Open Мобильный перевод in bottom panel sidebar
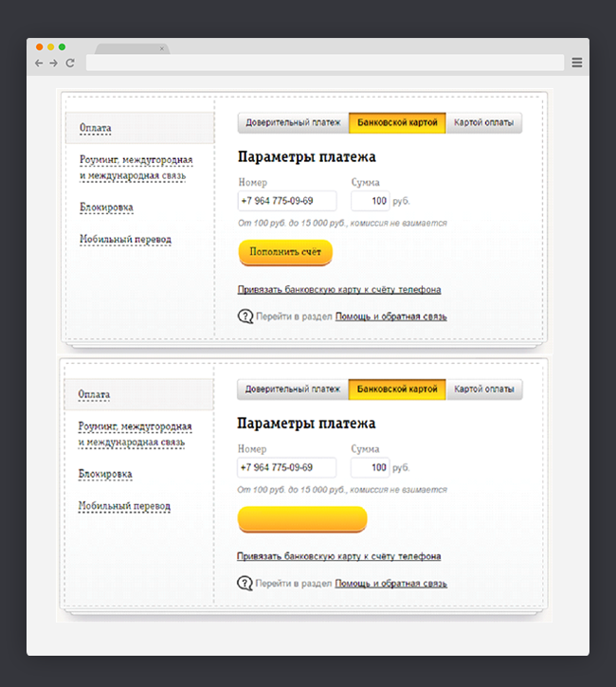The width and height of the screenshot is (616, 687). coord(124,506)
